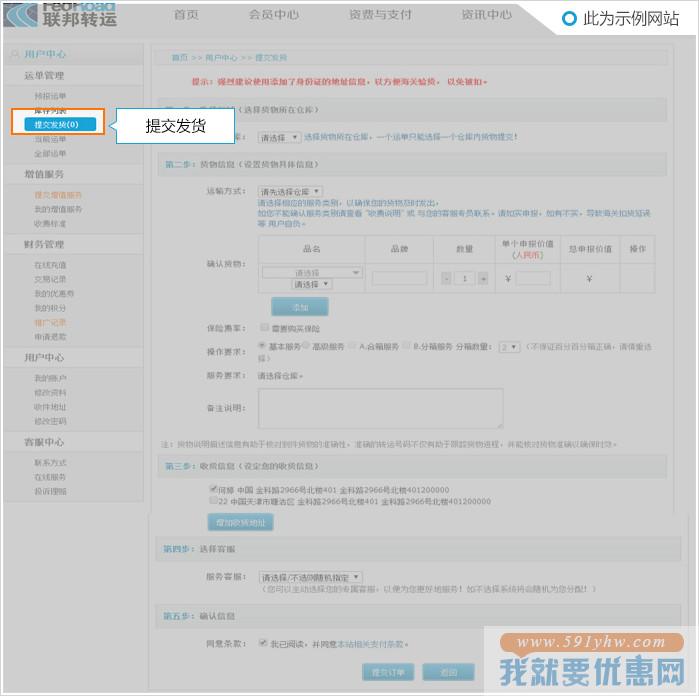This screenshot has height=696, width=699.
Task: Open the 本站相关支付条款 link
Action: pos(371,644)
